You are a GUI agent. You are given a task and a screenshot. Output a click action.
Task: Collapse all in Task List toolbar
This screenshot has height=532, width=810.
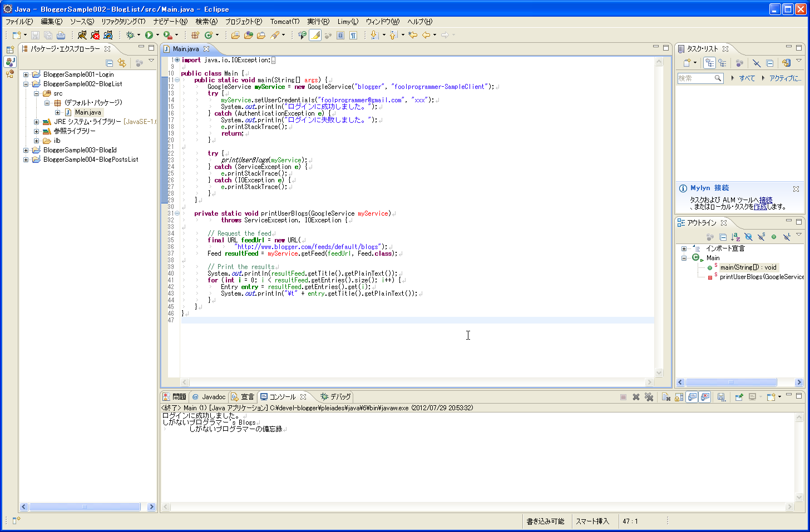(x=770, y=63)
